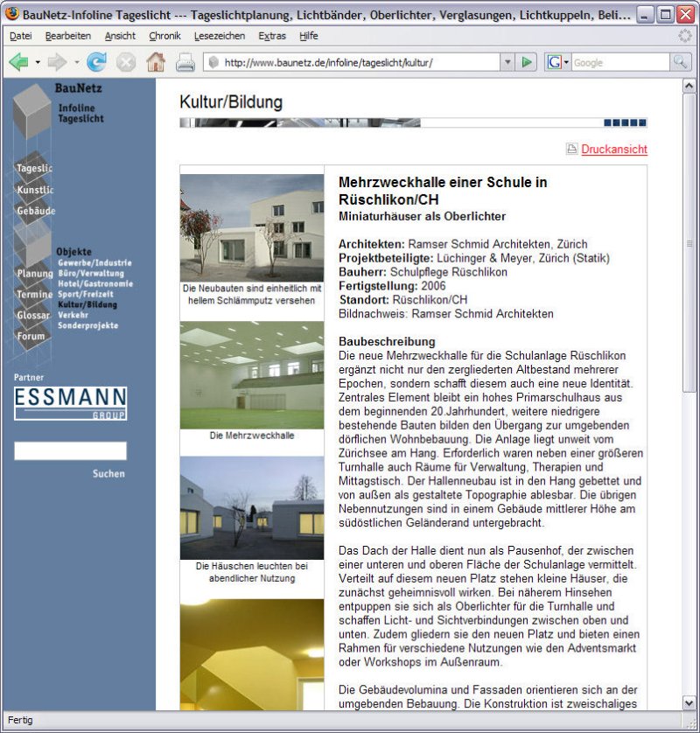Image resolution: width=700 pixels, height=733 pixels.
Task: Click the Suchen button in the sidebar
Action: tap(108, 473)
